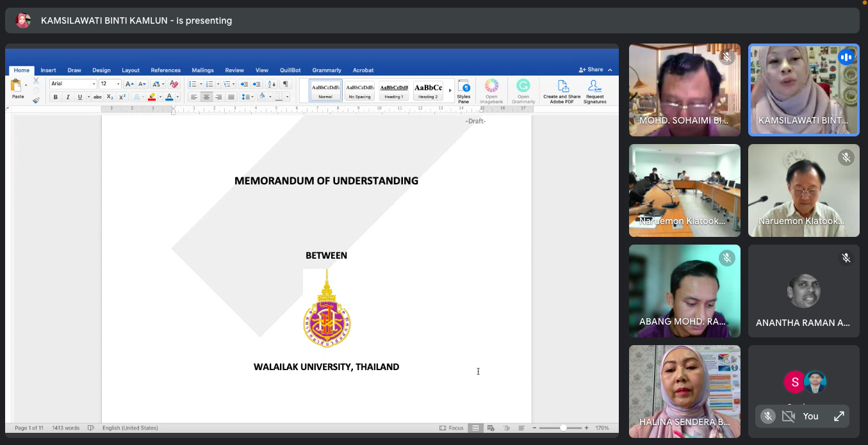Switch to the References tab

point(165,70)
